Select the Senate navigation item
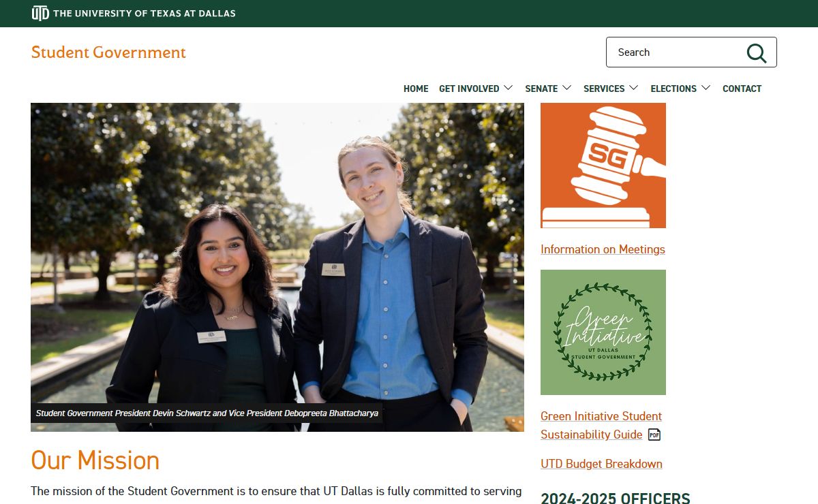 (x=541, y=89)
